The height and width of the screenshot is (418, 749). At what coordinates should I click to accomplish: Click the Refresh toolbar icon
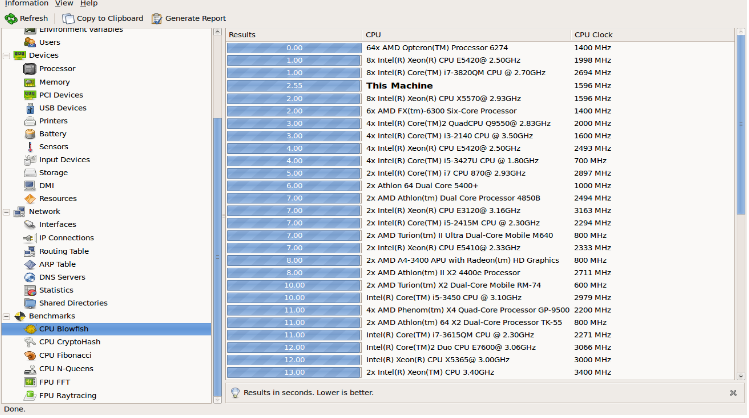pyautogui.click(x=11, y=18)
